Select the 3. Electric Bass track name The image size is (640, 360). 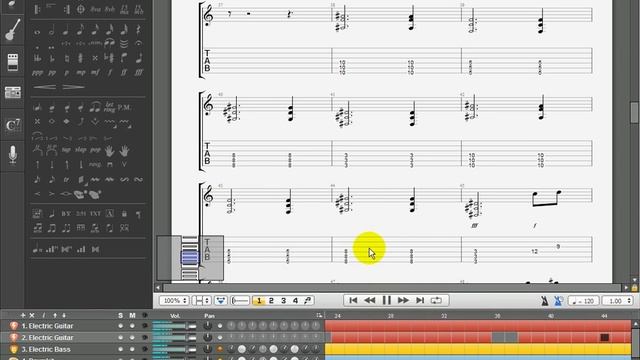click(46, 349)
